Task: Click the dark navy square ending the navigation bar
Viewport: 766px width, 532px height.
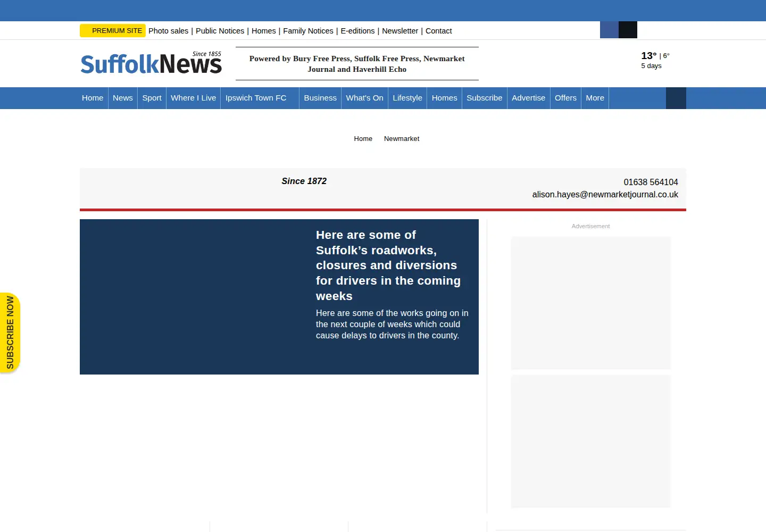Action: tap(676, 98)
